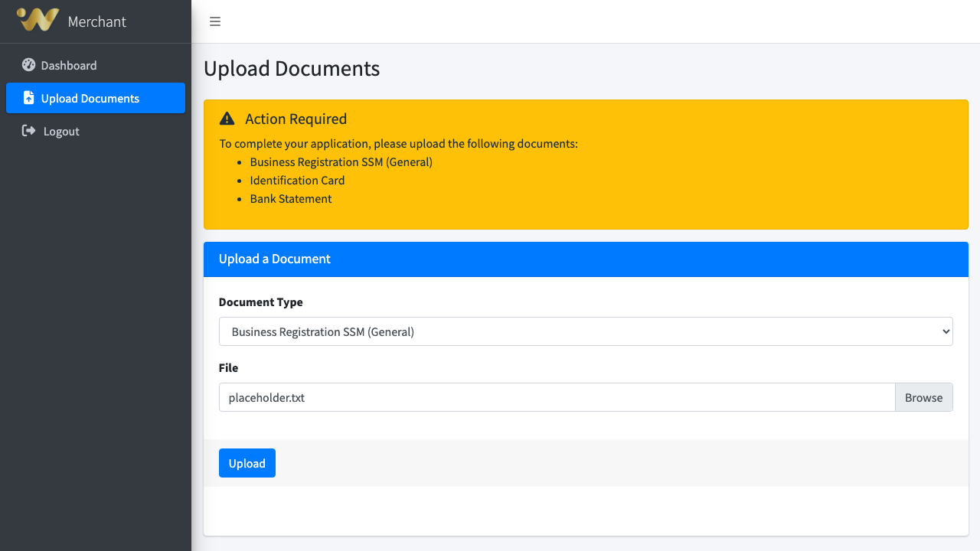The height and width of the screenshot is (551, 980).
Task: Click the 'Upload Documents' page heading
Action: click(292, 68)
